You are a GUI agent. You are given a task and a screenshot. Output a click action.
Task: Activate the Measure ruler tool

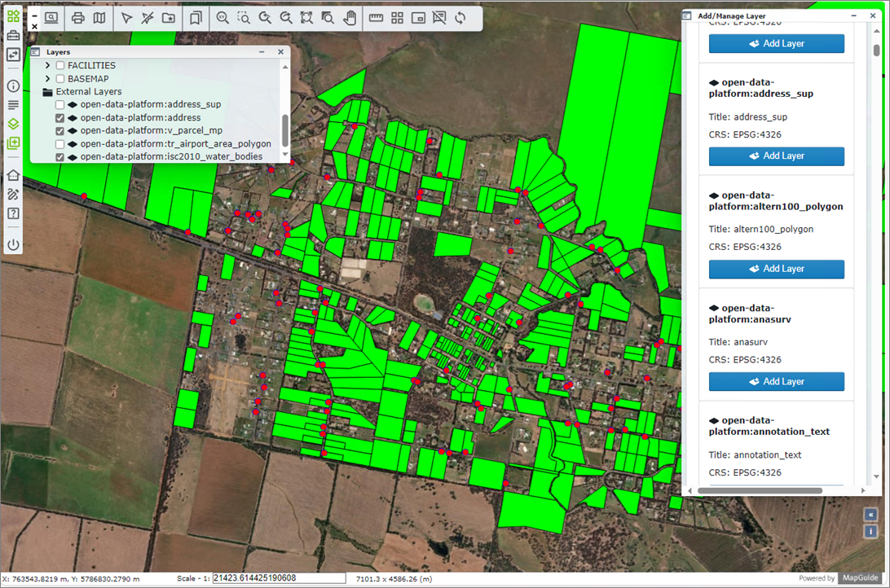(x=376, y=18)
